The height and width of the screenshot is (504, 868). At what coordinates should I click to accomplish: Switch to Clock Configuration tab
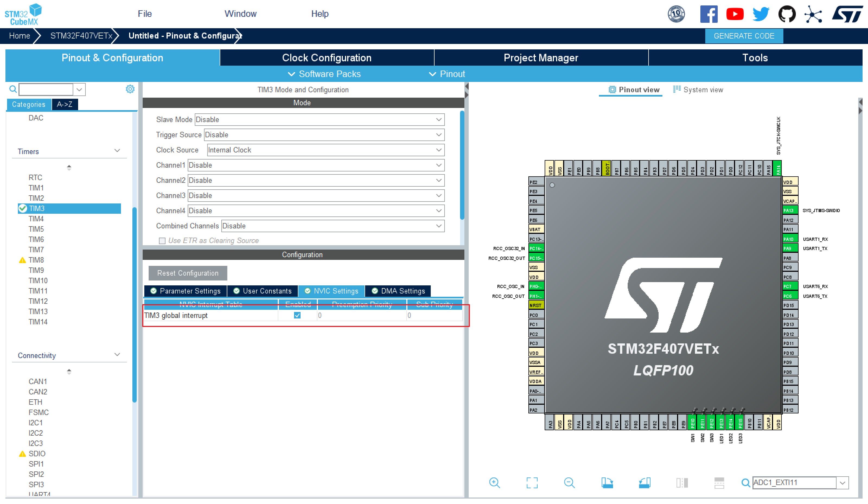click(327, 58)
